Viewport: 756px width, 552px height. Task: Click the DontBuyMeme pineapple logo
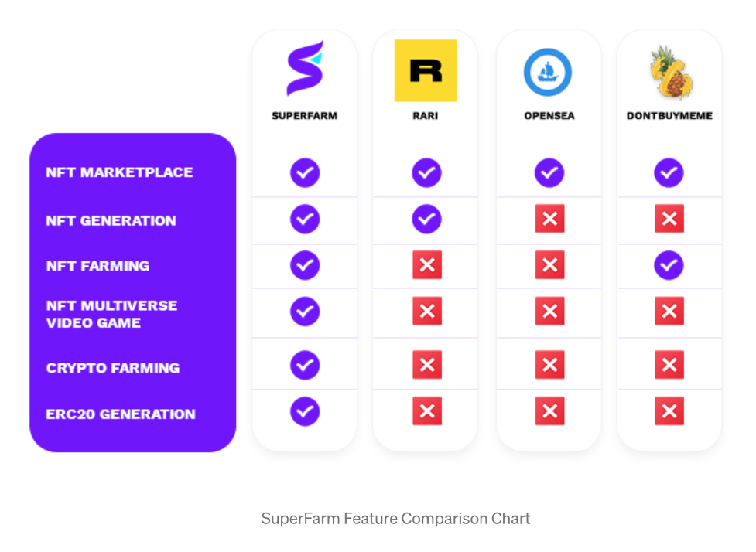(670, 72)
